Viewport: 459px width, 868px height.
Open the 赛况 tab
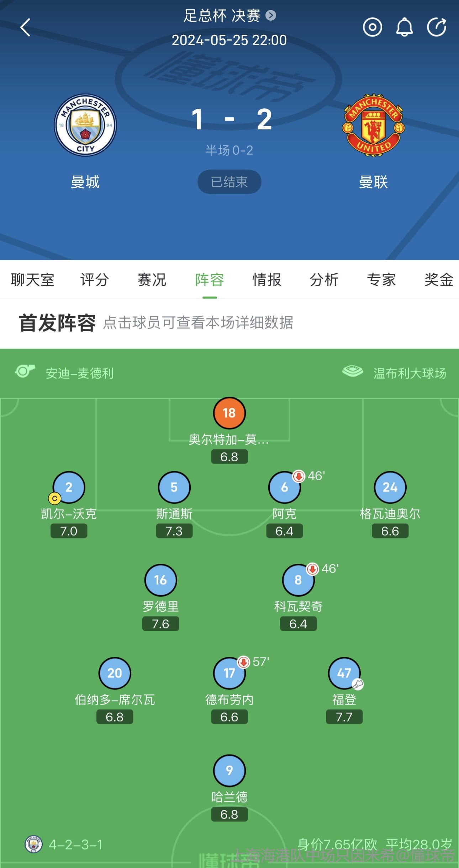(152, 280)
